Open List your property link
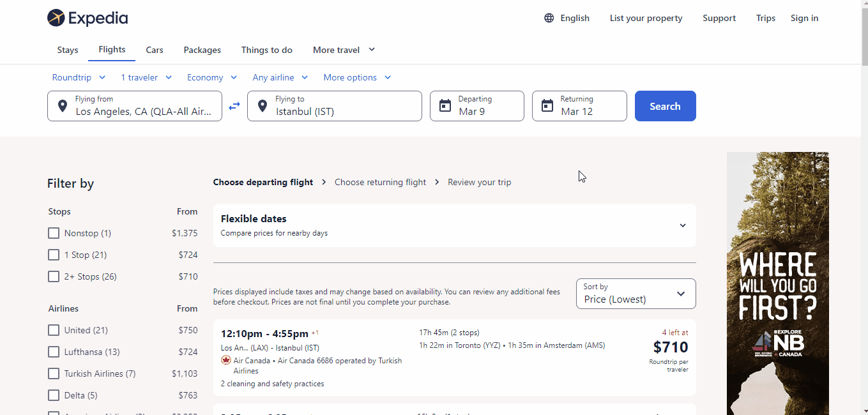 (646, 18)
